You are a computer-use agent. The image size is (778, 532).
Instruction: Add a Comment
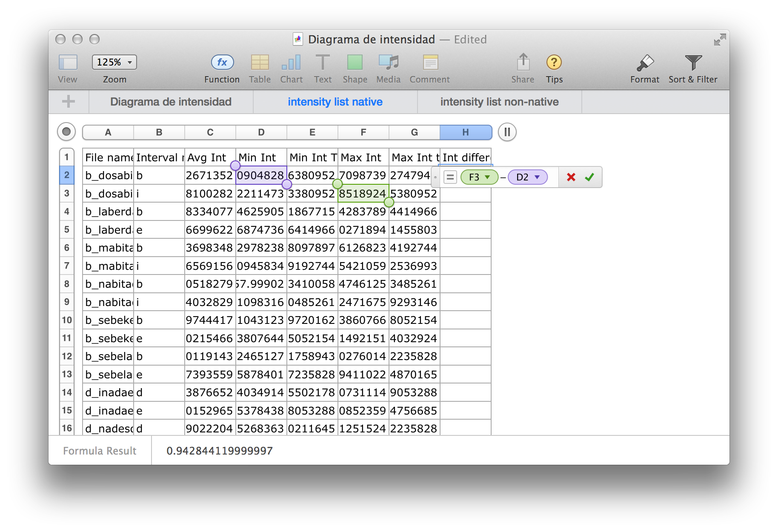pyautogui.click(x=430, y=63)
